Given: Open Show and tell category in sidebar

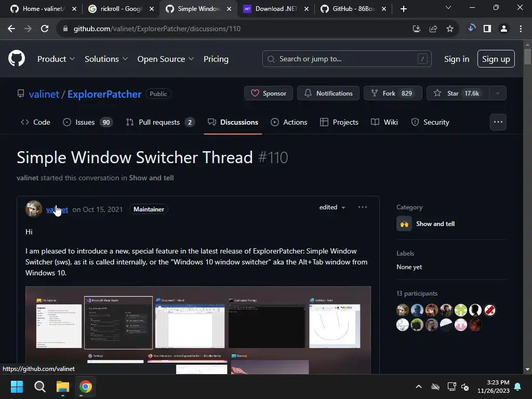Looking at the screenshot, I should pyautogui.click(x=425, y=224).
